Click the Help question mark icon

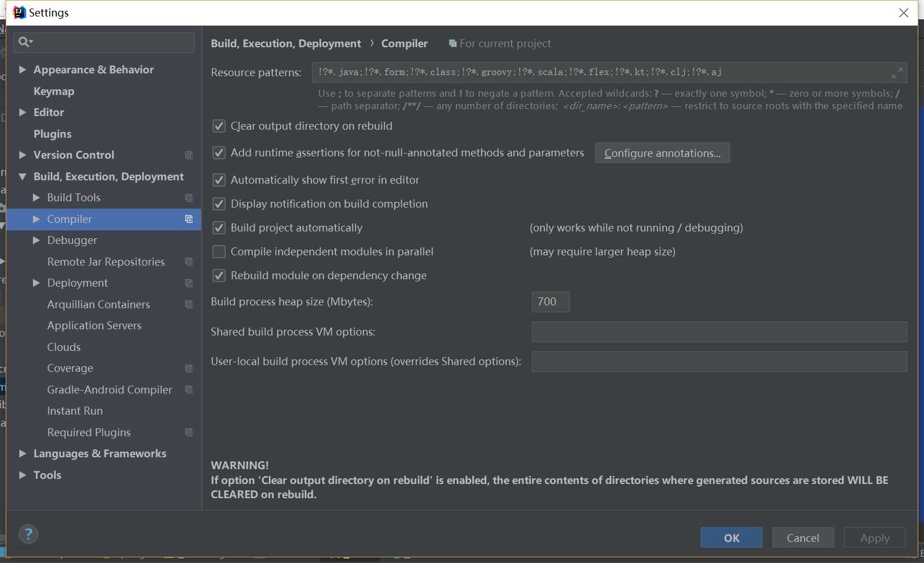28,534
